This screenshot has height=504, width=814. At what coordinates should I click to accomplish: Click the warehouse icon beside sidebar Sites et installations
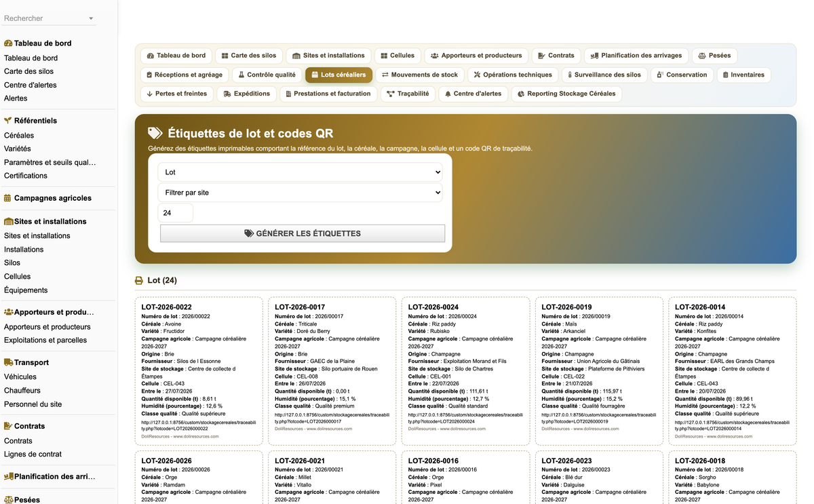click(9, 221)
